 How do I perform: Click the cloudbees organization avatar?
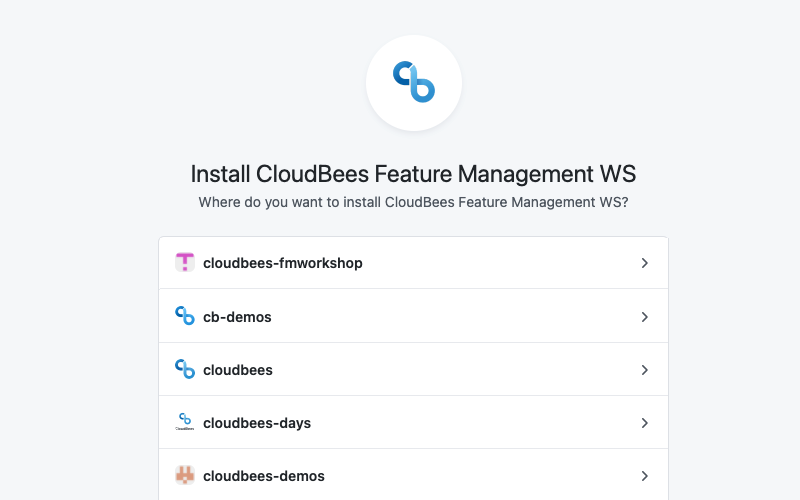tap(185, 369)
